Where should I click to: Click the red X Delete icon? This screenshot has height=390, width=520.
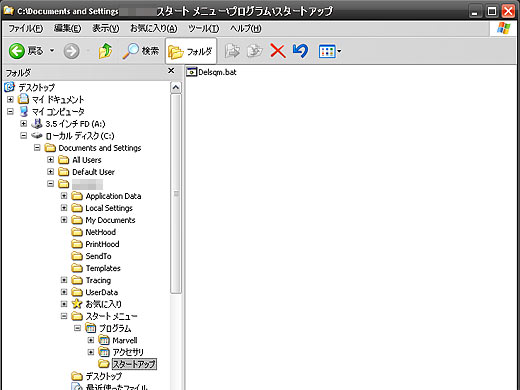pyautogui.click(x=278, y=51)
